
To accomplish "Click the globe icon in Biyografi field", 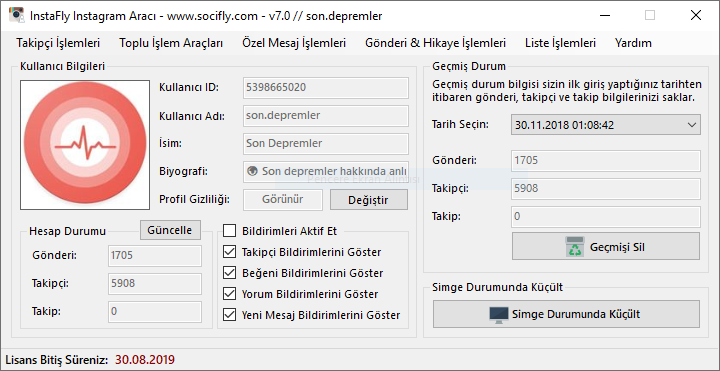I will click(252, 171).
